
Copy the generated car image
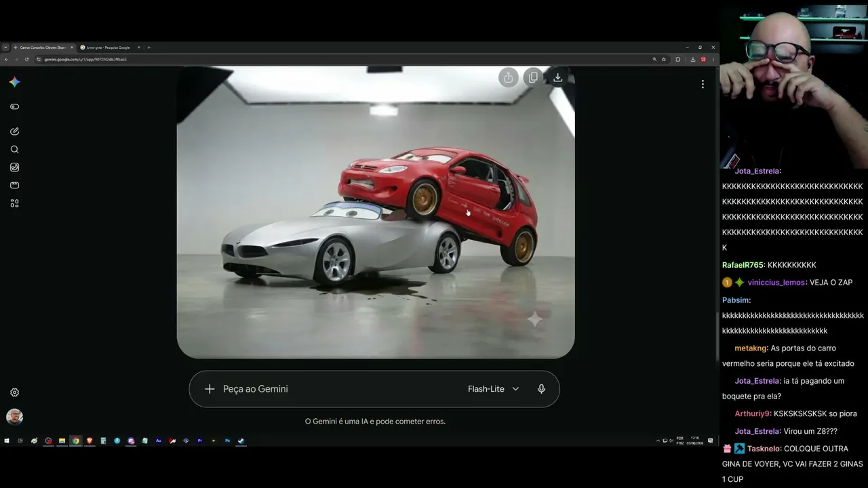[533, 77]
